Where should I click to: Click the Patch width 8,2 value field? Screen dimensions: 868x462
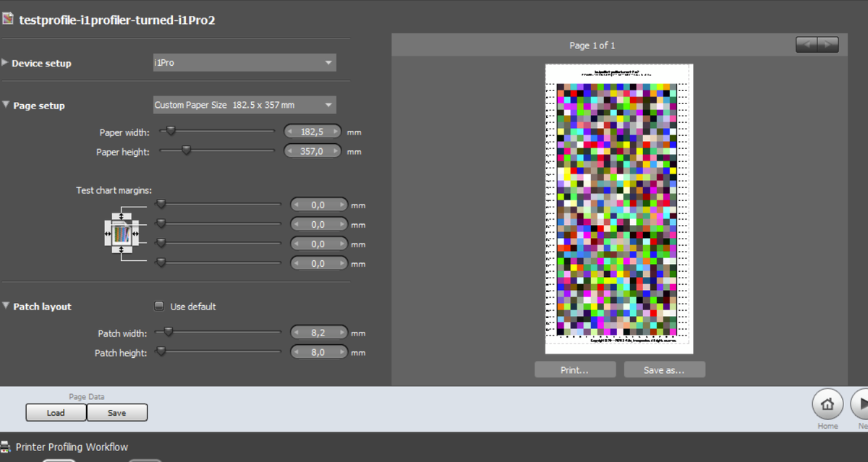pyautogui.click(x=318, y=333)
